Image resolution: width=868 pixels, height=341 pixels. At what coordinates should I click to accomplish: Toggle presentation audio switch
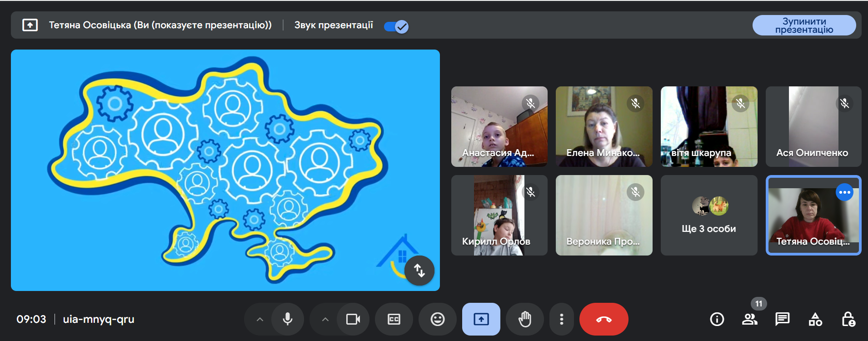click(396, 27)
